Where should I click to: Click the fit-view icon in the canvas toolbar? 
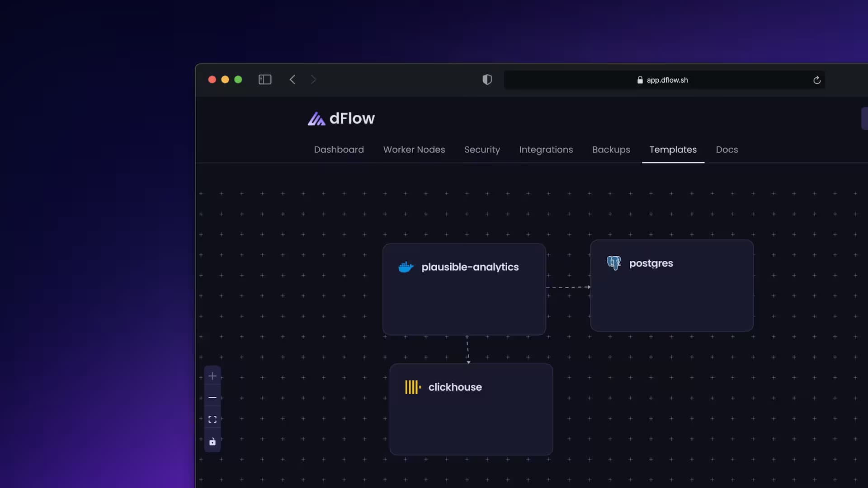point(212,419)
